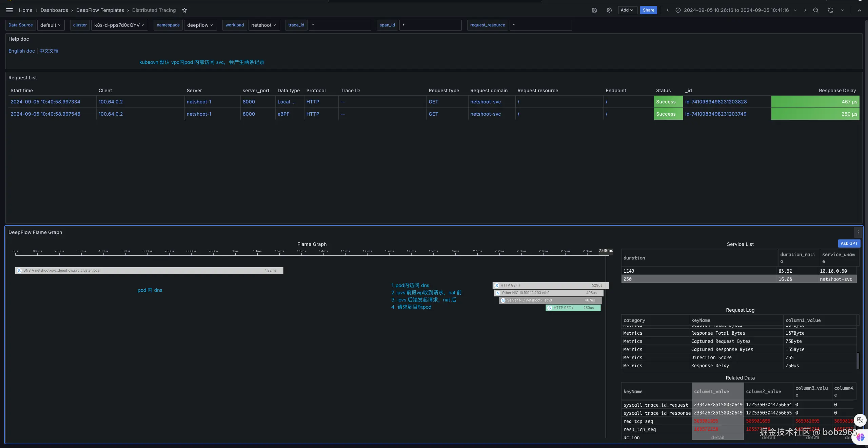Open the namespace deepflow dropdown
The height and width of the screenshot is (448, 868).
coord(200,25)
